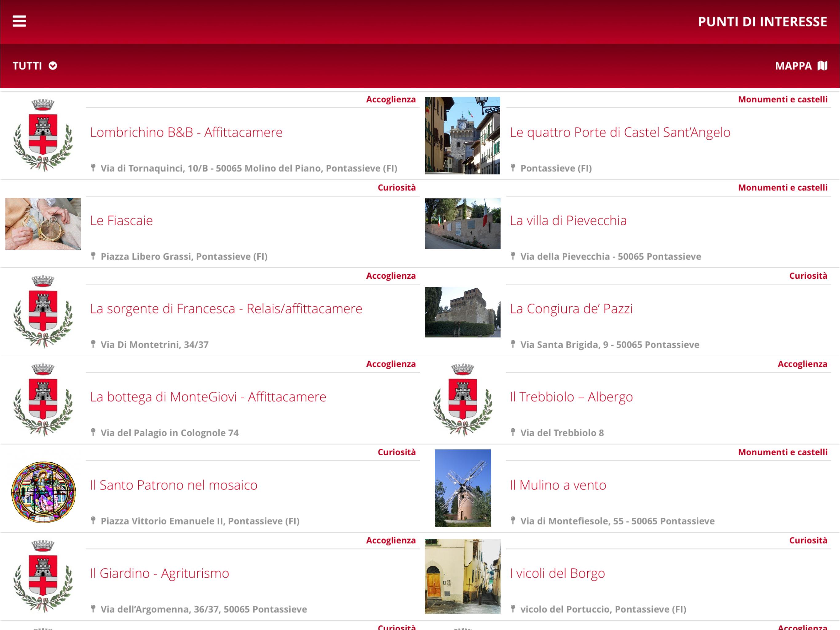840x630 pixels.
Task: Switch to MAPPA map view
Action: coord(801,66)
